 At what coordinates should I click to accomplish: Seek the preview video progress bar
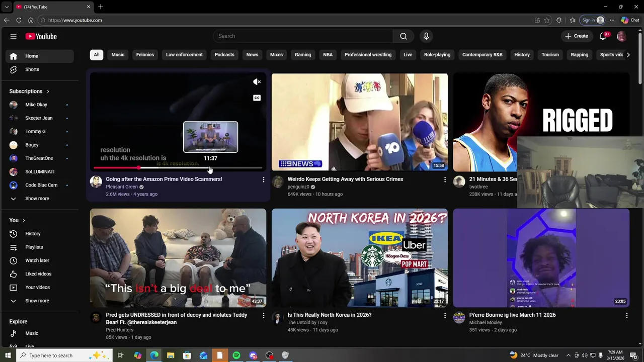(x=178, y=168)
